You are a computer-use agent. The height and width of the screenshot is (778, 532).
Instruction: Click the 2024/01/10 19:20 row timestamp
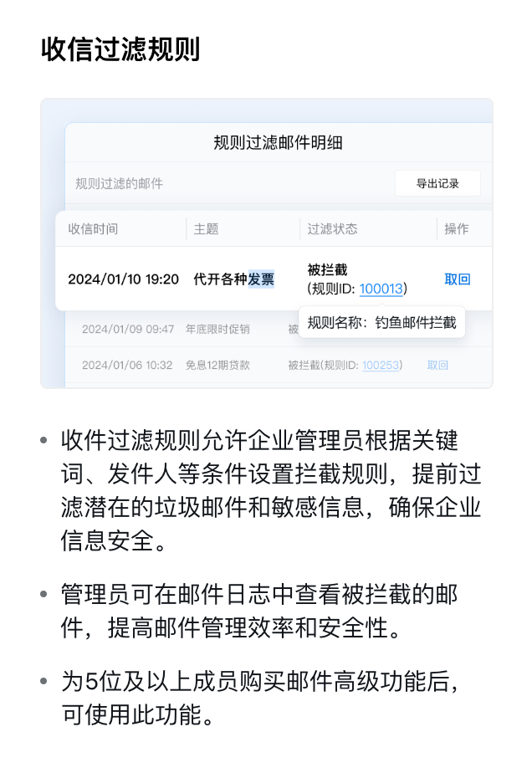[123, 279]
